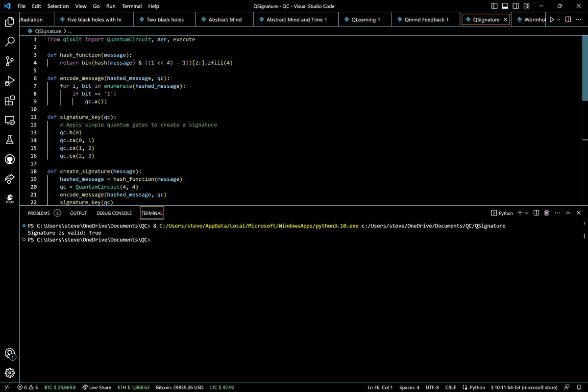
Task: Close the QSignature editor tab
Action: (505, 20)
